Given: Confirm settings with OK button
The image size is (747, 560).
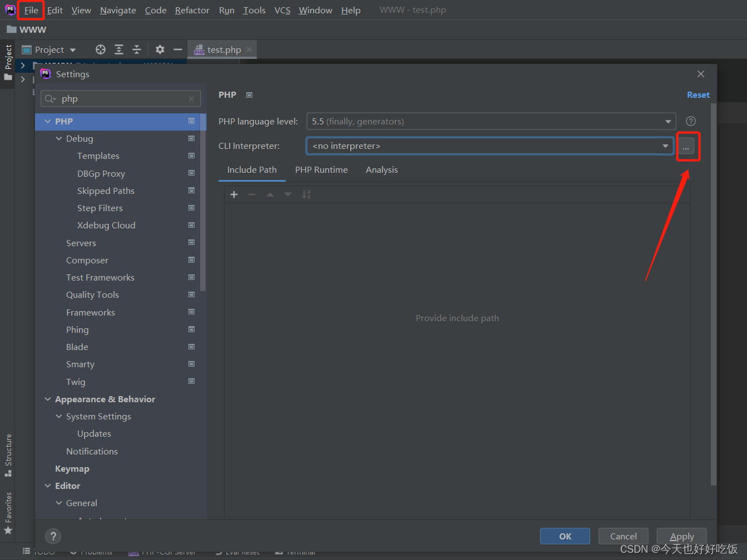Looking at the screenshot, I should click(x=565, y=536).
